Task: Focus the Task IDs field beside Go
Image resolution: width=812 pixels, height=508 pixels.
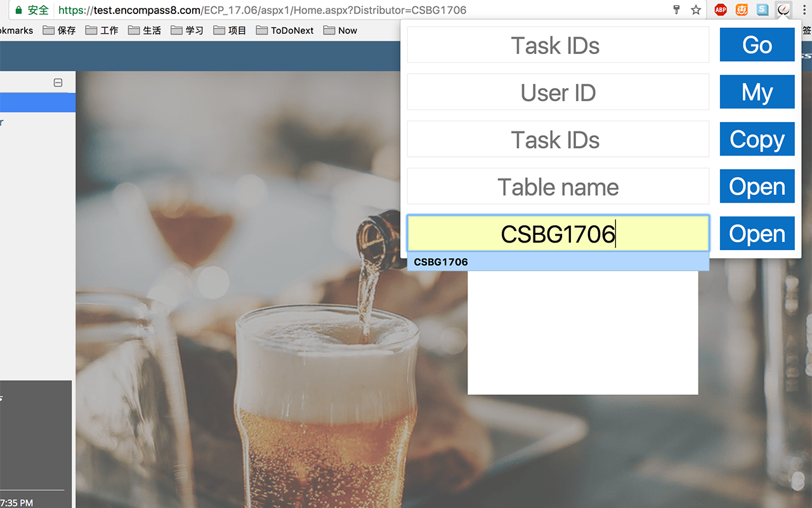Action: coord(558,45)
